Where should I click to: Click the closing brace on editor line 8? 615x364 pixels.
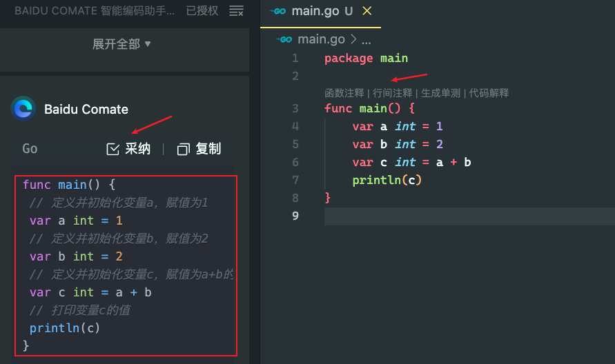[327, 198]
